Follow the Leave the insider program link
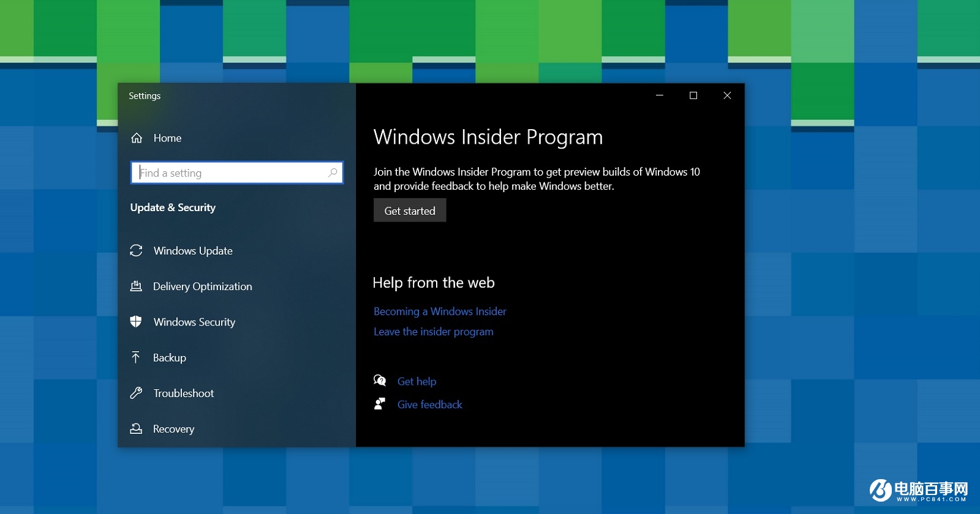This screenshot has height=514, width=980. pos(433,332)
